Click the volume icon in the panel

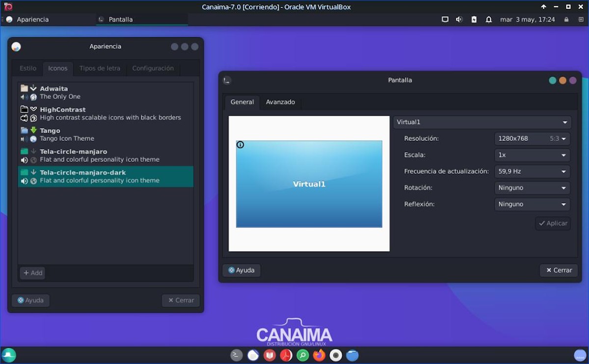(x=459, y=20)
